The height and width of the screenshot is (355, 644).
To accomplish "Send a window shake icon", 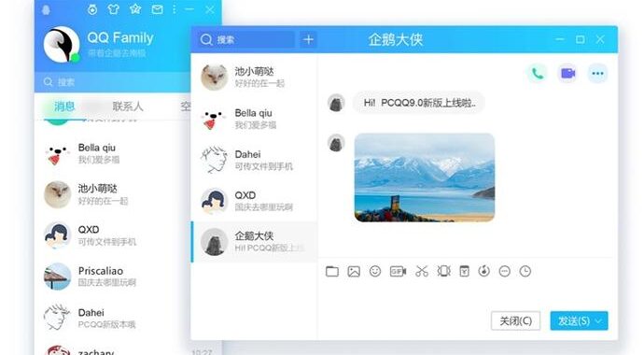I will click(x=443, y=271).
